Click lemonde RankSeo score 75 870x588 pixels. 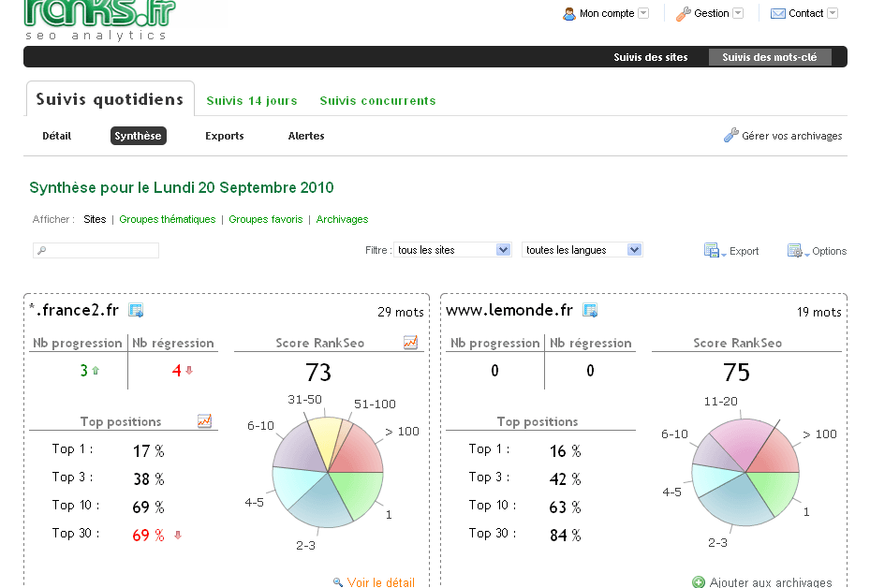tap(736, 373)
